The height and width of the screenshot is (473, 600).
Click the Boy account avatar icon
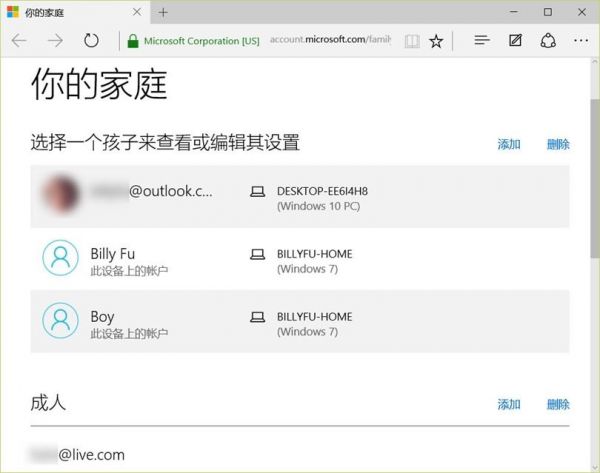pyautogui.click(x=60, y=320)
